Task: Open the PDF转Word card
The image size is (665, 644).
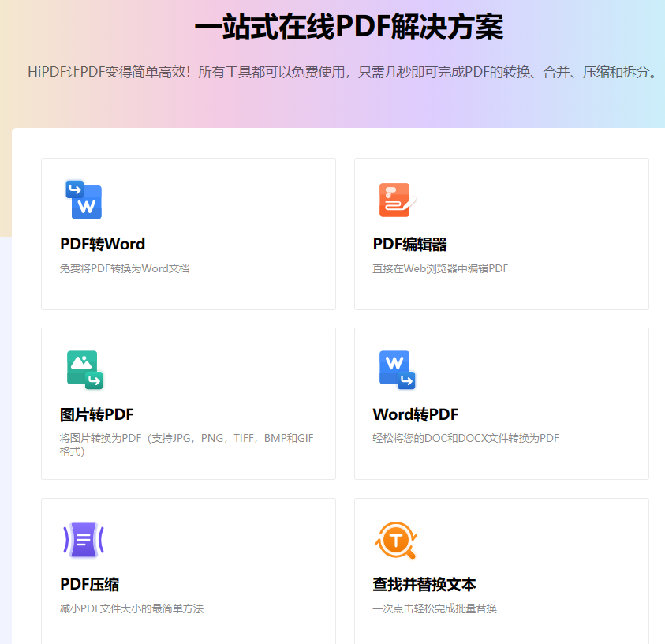Action: click(x=188, y=234)
